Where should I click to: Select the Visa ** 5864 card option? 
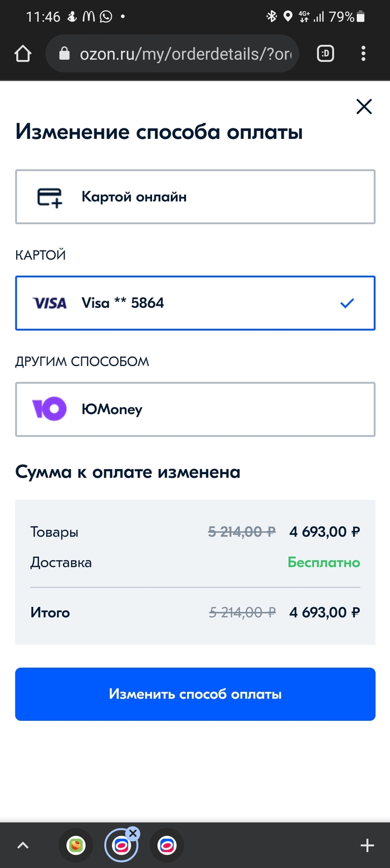point(195,303)
